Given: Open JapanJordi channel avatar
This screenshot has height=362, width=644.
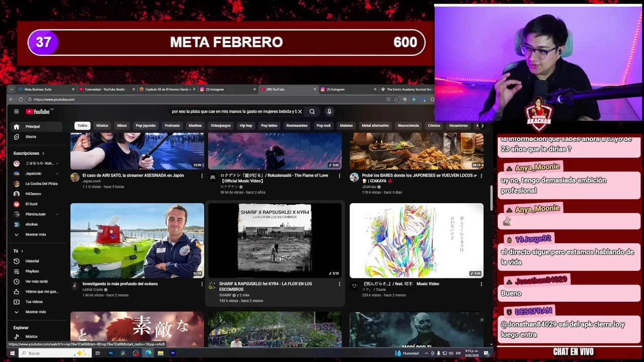Looking at the screenshot, I should click(75, 177).
